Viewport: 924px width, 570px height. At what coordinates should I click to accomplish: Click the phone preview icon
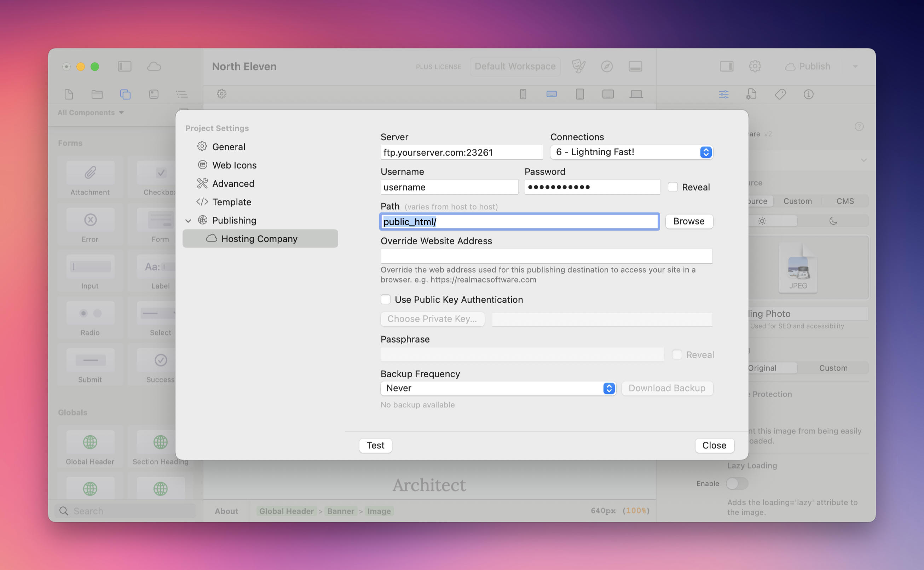pyautogui.click(x=523, y=94)
